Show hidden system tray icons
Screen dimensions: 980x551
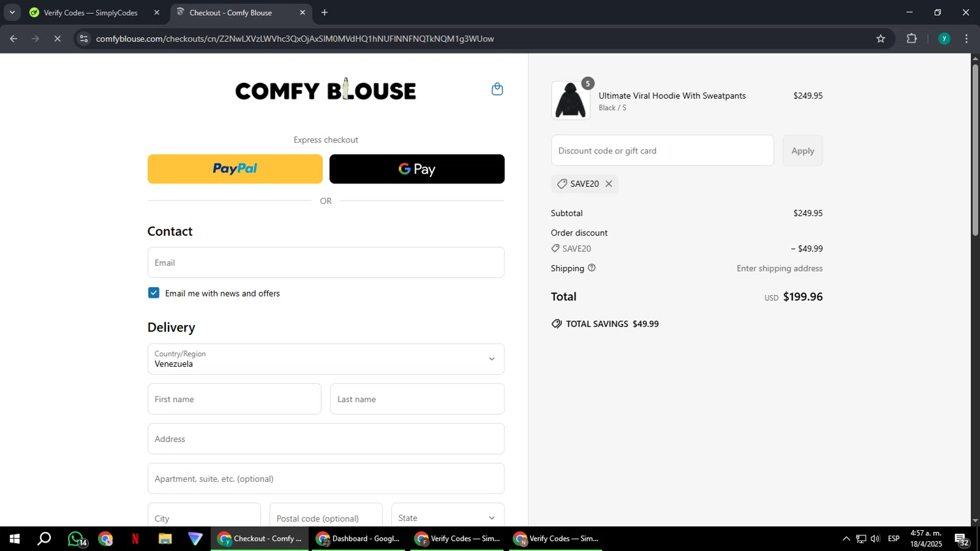click(x=846, y=539)
